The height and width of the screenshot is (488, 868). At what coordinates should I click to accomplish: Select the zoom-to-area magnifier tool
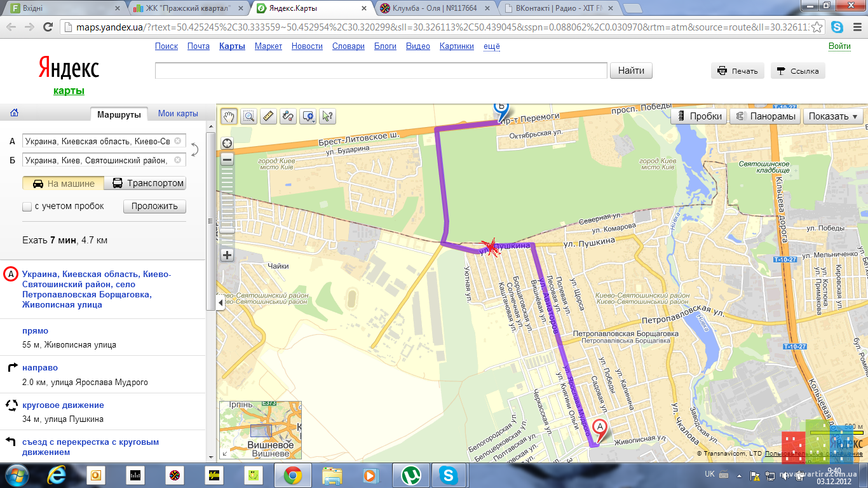pyautogui.click(x=248, y=116)
